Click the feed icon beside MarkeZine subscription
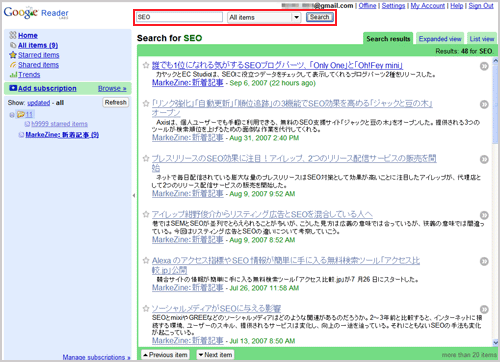Viewport: 500px width, 362px height. [21, 135]
